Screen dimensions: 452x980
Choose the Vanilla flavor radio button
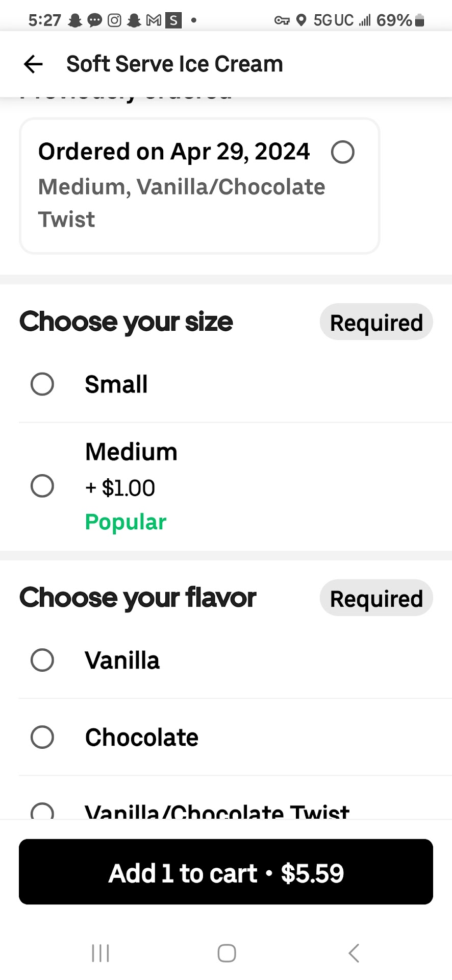[x=42, y=660]
